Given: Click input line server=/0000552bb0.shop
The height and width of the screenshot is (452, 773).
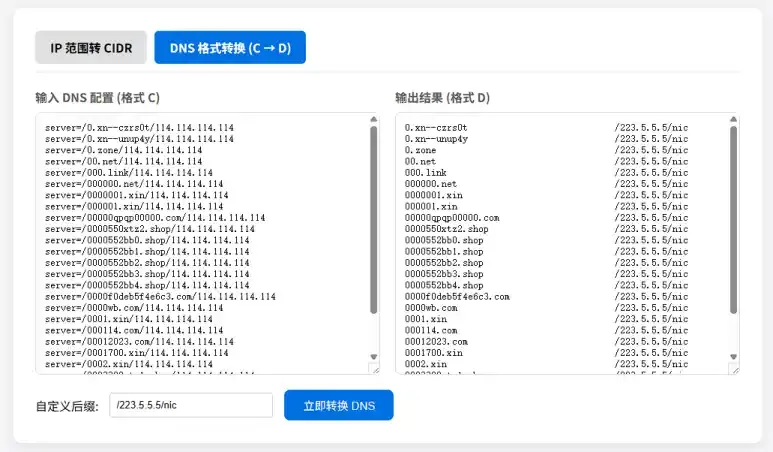Looking at the screenshot, I should pyautogui.click(x=147, y=241).
